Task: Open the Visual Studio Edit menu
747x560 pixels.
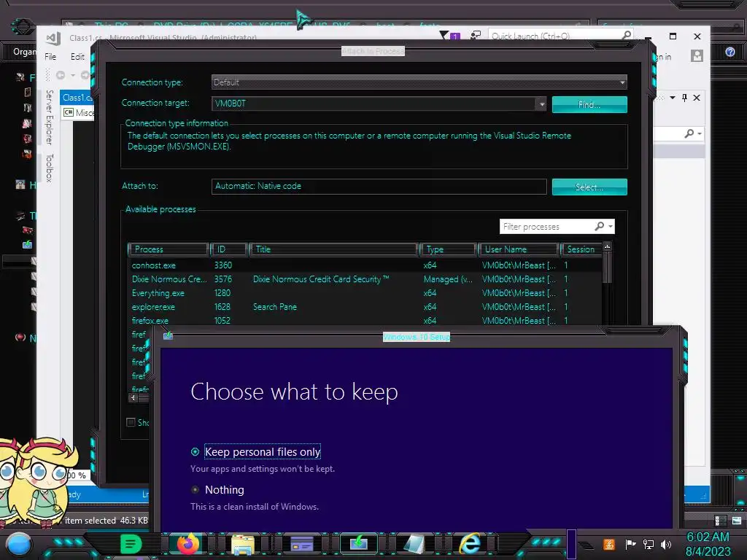Action: pos(77,57)
